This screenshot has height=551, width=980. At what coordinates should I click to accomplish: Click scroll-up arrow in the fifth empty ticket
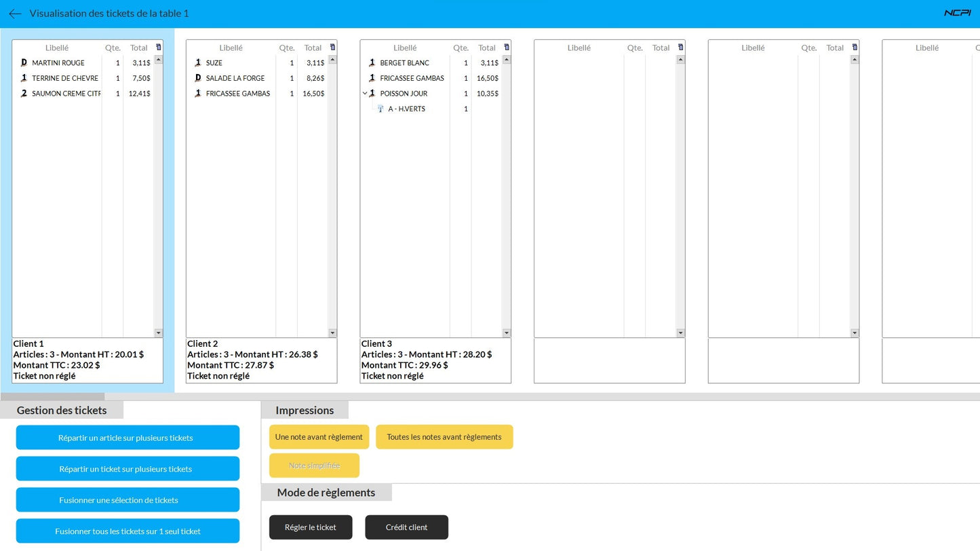(855, 60)
